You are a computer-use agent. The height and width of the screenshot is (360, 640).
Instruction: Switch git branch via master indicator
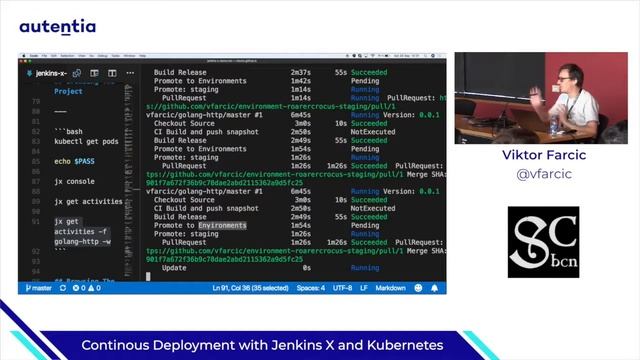[39, 288]
